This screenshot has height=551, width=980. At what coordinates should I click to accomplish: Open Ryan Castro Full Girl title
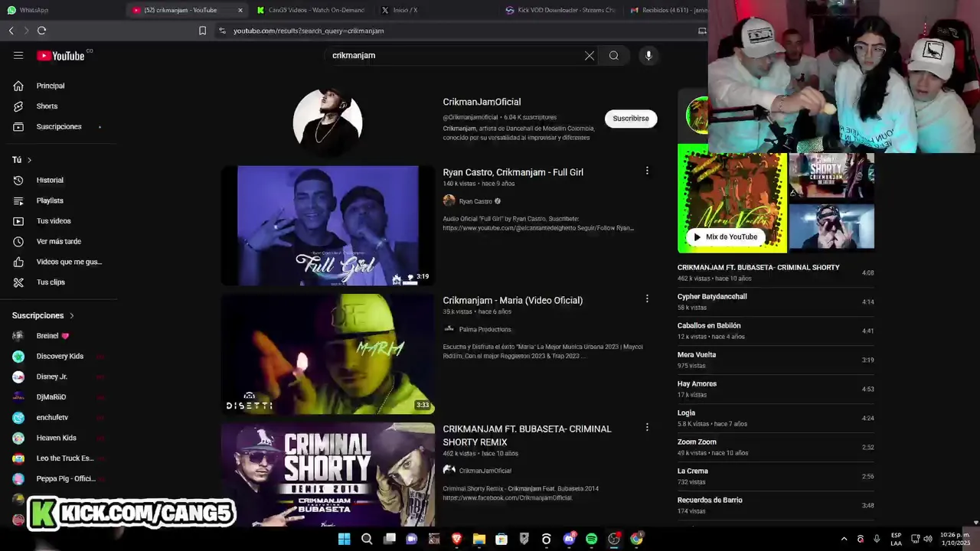[513, 172]
